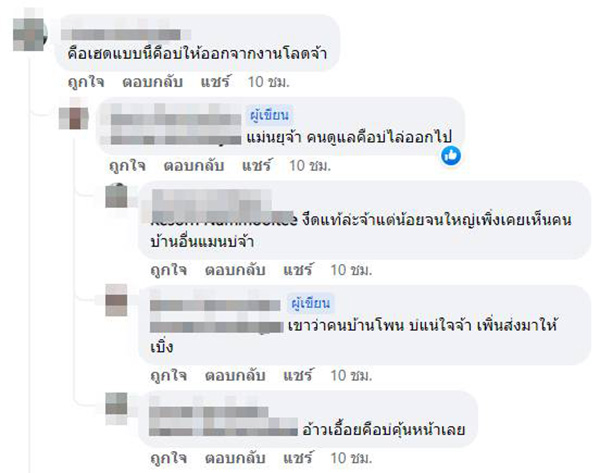Viewport: 600px width, 473px height.
Task: Click the first ผู้เขียน author badge
Action: [x=269, y=115]
